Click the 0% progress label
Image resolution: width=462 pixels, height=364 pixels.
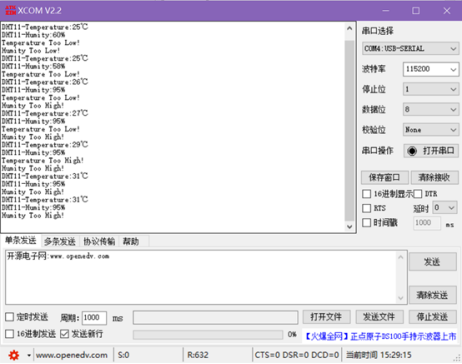pos(292,334)
